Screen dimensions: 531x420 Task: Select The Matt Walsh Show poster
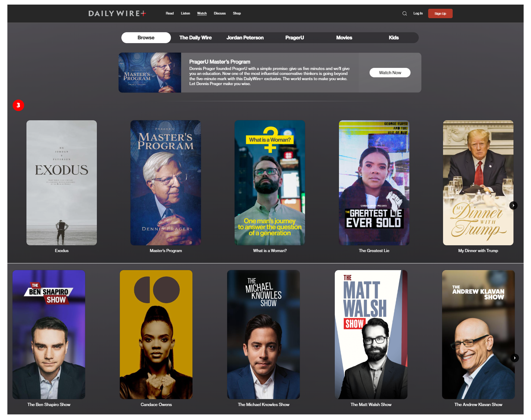click(x=371, y=334)
